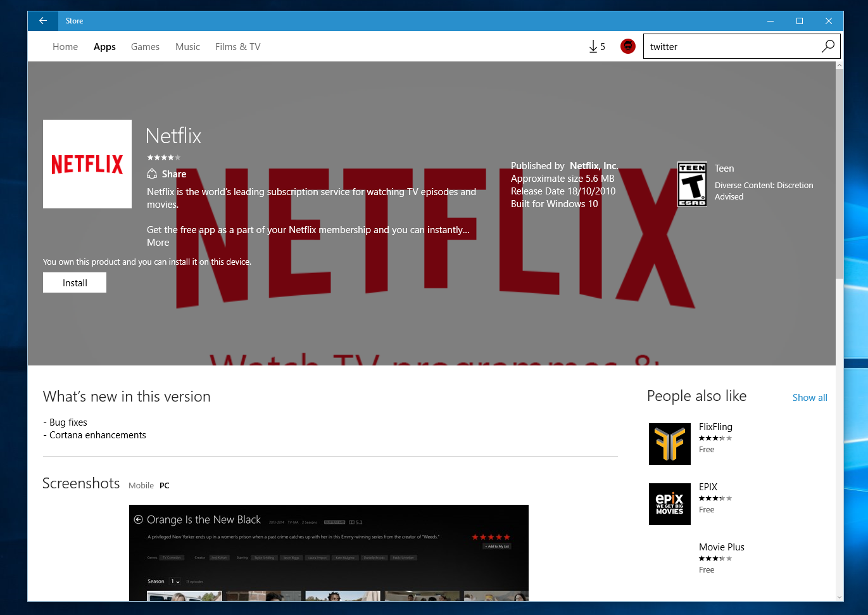Image resolution: width=868 pixels, height=615 pixels.
Task: Open the EPIX app icon
Action: pos(669,504)
